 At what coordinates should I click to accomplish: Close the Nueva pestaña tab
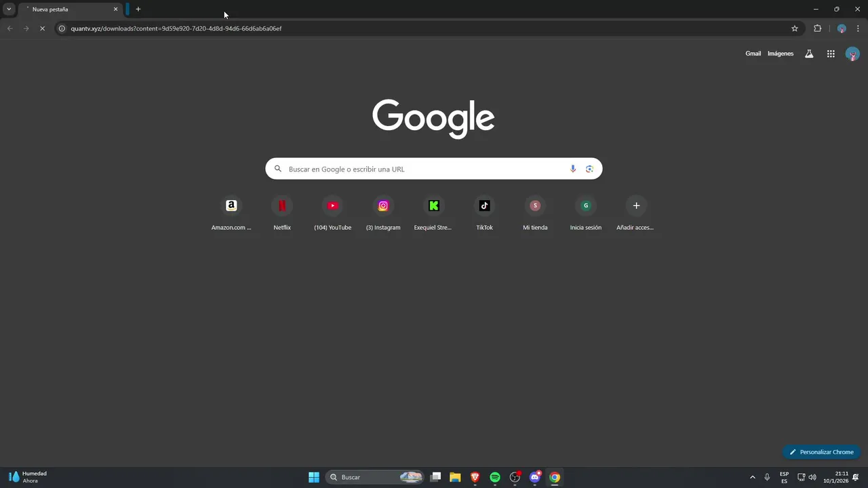point(115,9)
